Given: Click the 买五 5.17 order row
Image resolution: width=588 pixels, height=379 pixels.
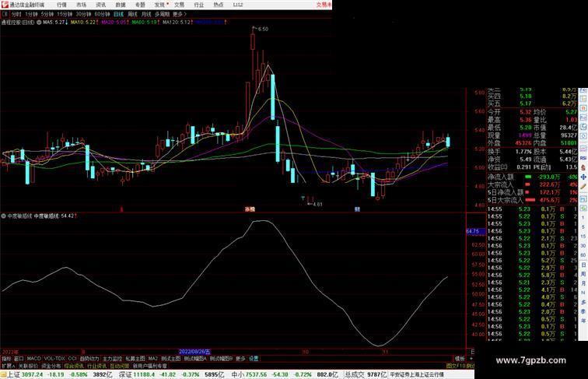Looking at the screenshot, I should tap(533, 104).
